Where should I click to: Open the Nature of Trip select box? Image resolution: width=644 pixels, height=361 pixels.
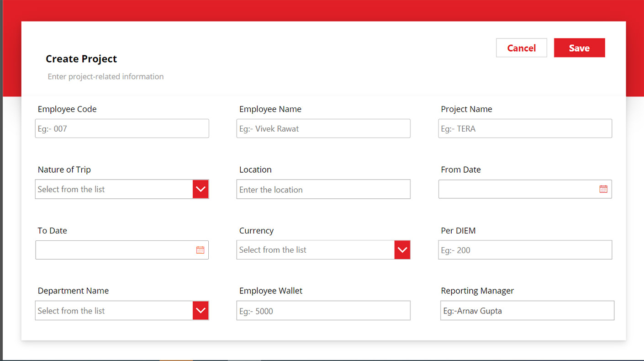point(122,189)
